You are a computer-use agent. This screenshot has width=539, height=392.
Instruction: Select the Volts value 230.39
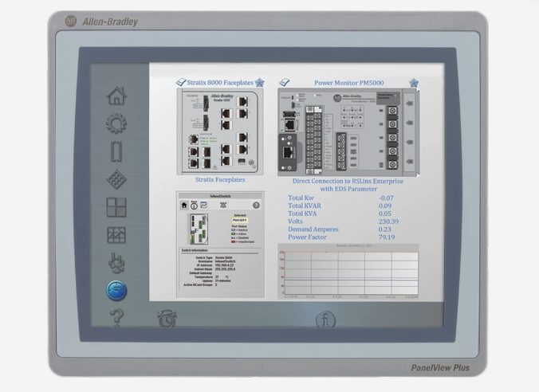click(389, 221)
